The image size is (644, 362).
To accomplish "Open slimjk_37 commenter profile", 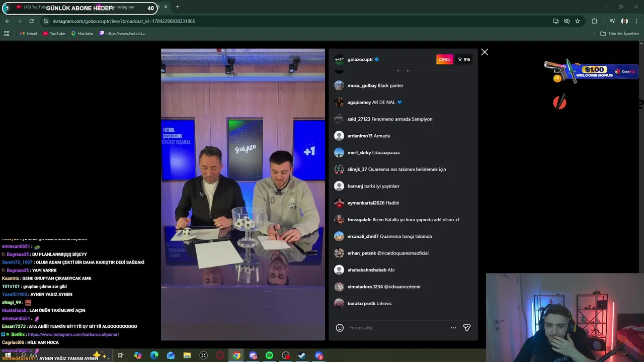I will 357,169.
